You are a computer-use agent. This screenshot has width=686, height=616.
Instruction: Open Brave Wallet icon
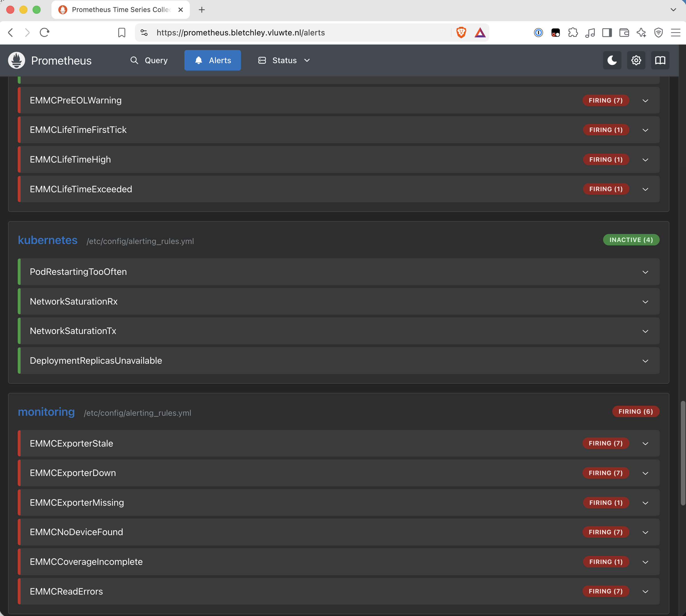pyautogui.click(x=624, y=33)
